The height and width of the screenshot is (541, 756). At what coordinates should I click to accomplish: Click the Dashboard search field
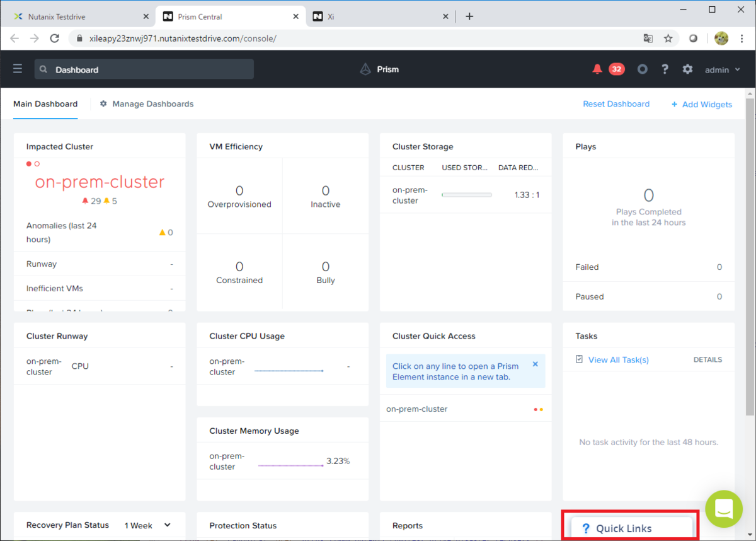[x=144, y=69]
